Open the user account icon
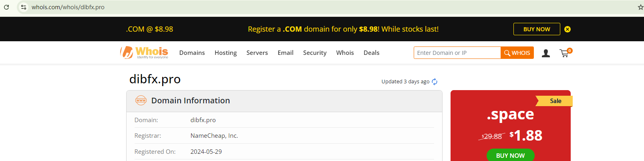This screenshot has width=644, height=161. coord(545,53)
